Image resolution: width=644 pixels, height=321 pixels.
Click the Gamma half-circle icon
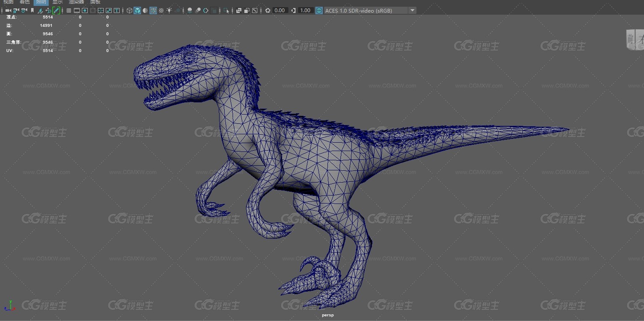pyautogui.click(x=293, y=10)
